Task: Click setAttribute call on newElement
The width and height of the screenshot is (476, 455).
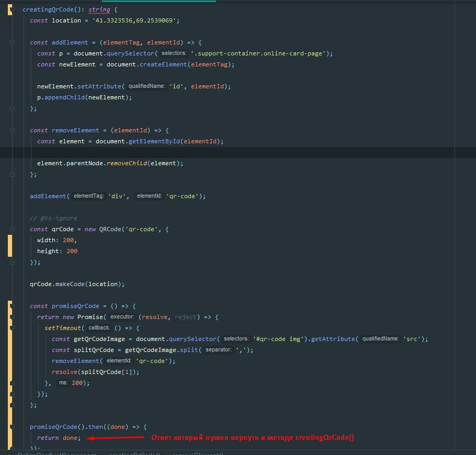Action: tap(99, 86)
